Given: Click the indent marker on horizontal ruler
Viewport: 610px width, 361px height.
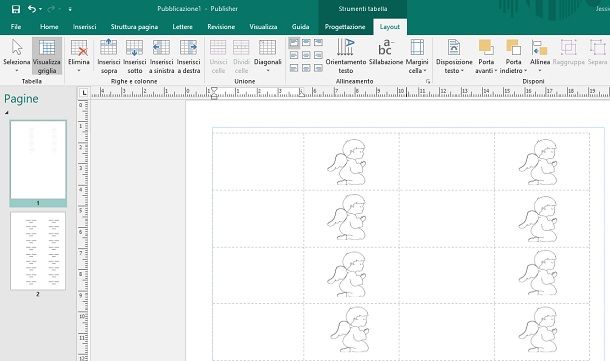Looking at the screenshot, I should 214,93.
